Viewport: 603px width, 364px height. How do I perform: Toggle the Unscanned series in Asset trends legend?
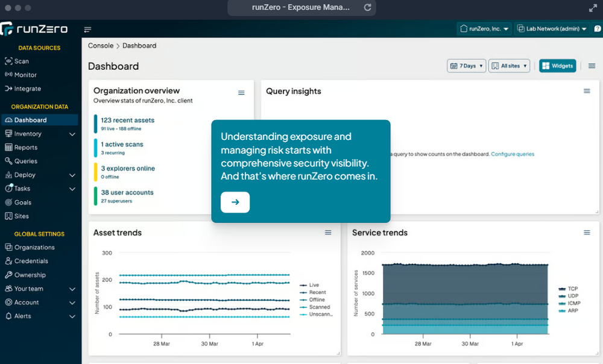(316, 315)
